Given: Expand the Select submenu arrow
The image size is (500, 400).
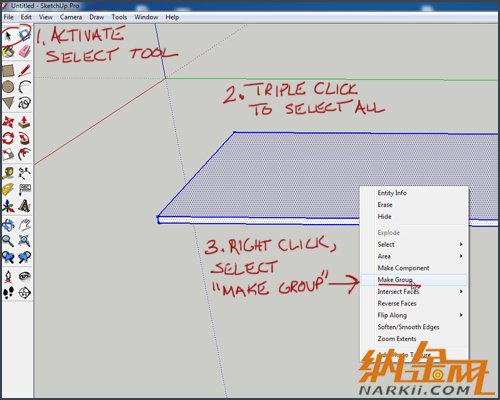Looking at the screenshot, I should 461,244.
